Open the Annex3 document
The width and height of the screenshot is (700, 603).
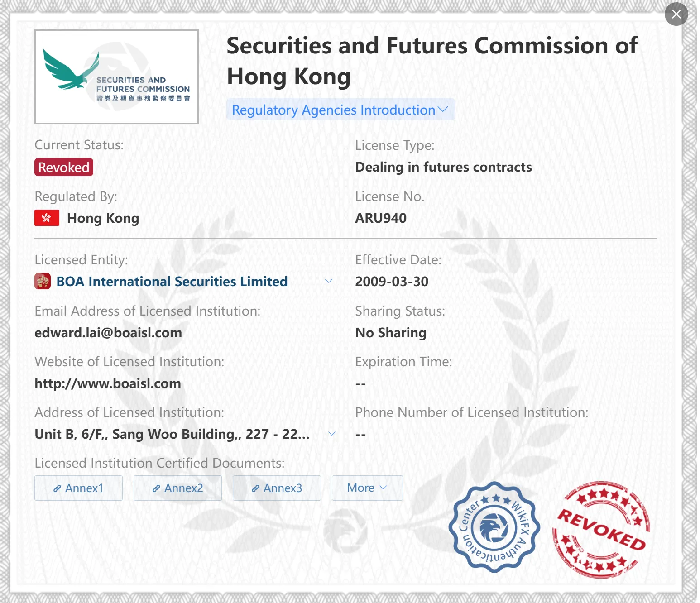click(x=277, y=488)
